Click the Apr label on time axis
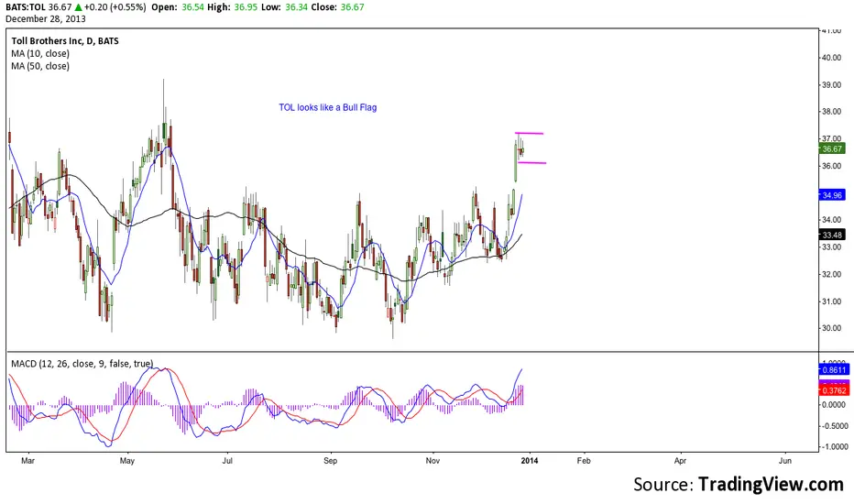This screenshot has width=854, height=504. pos(680,460)
